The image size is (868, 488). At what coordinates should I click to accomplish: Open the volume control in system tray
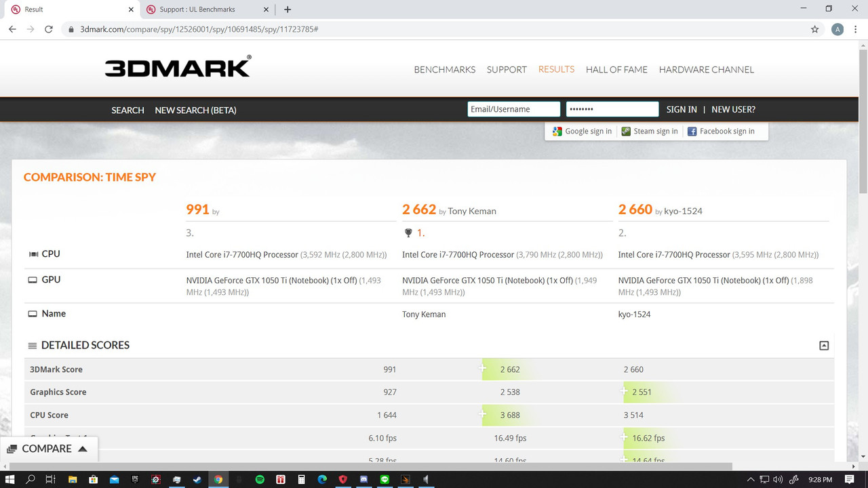coord(777,479)
